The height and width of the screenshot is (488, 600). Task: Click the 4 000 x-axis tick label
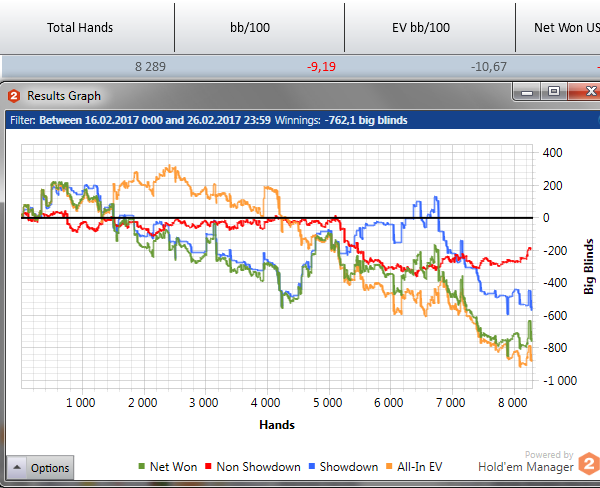coord(265,403)
